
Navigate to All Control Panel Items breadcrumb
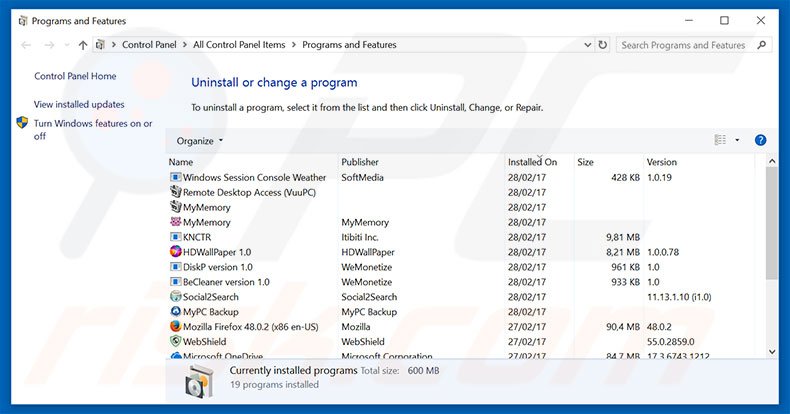(x=239, y=45)
